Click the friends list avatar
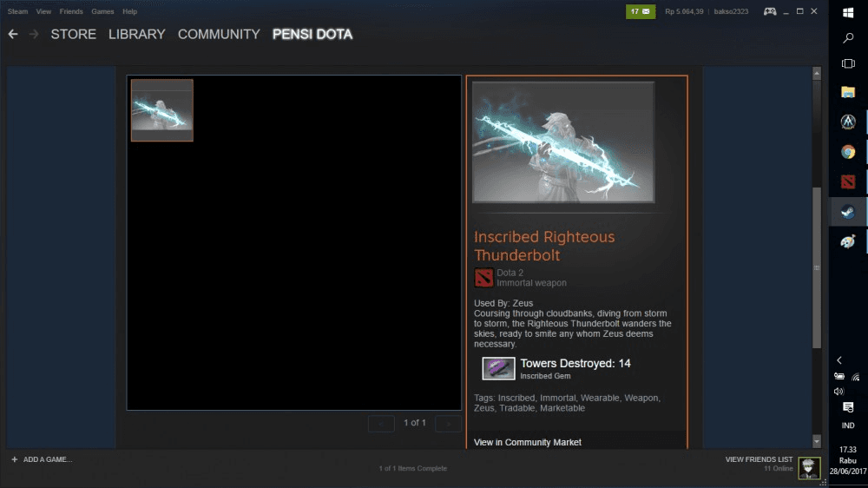This screenshot has width=868, height=488. [x=809, y=468]
